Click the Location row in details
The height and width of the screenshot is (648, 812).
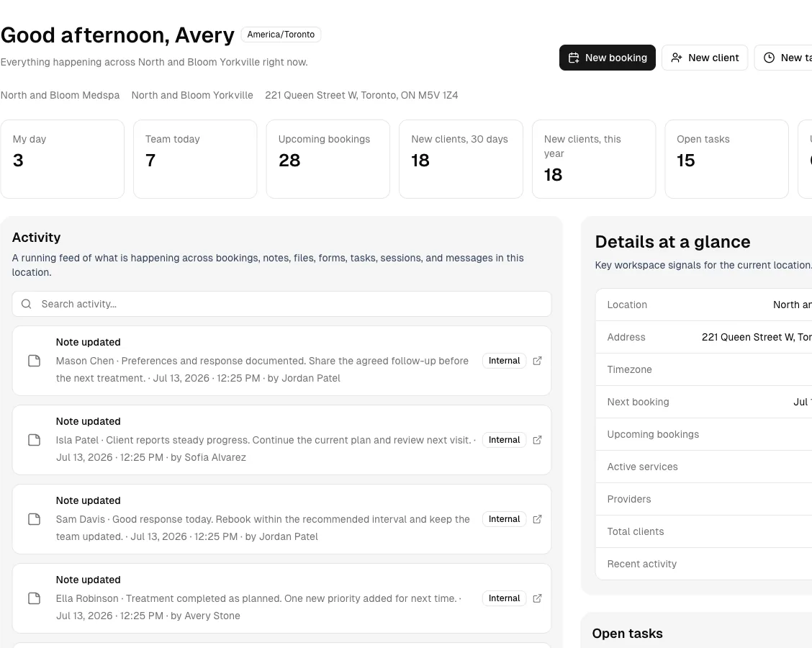pyautogui.click(x=704, y=305)
